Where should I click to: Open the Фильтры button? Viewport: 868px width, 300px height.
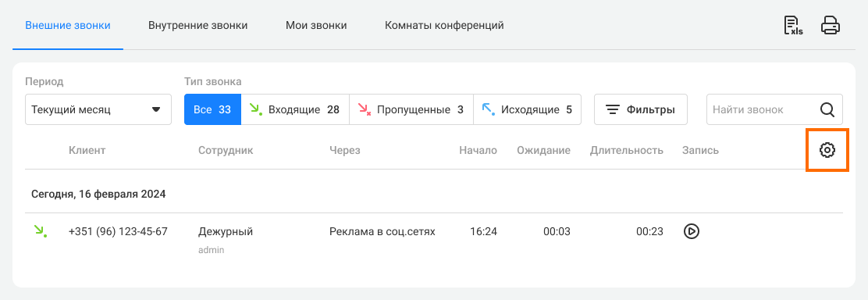pos(641,110)
